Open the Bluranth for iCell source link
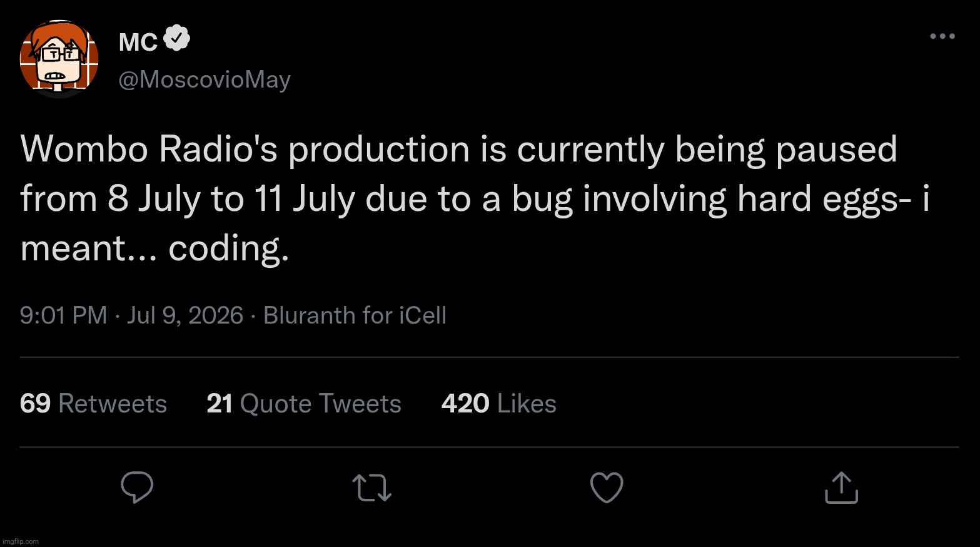This screenshot has height=547, width=980. tap(355, 315)
